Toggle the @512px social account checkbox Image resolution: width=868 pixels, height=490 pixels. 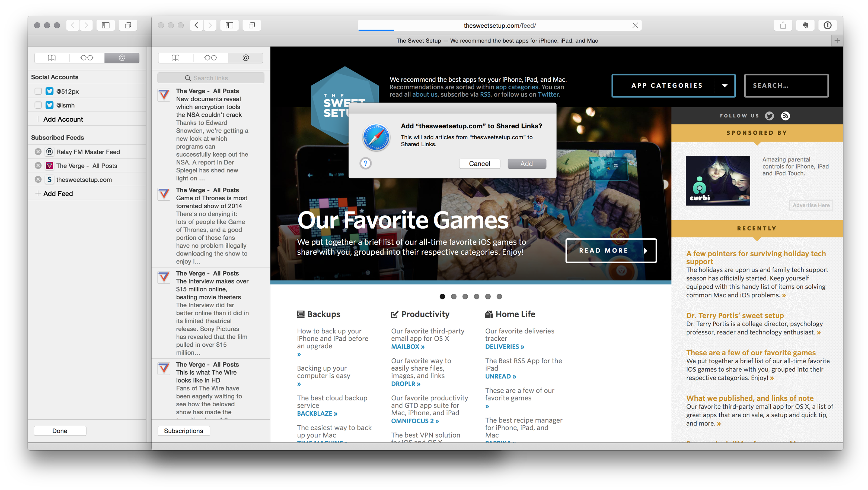[37, 91]
